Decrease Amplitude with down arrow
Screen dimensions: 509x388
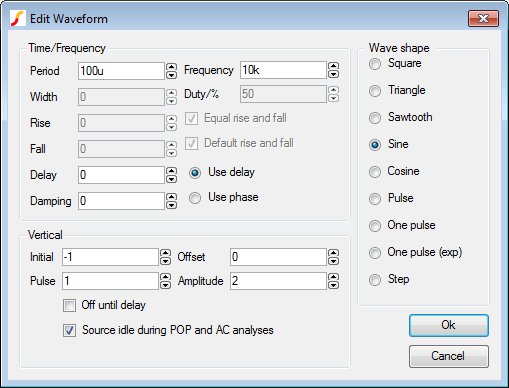coord(333,285)
